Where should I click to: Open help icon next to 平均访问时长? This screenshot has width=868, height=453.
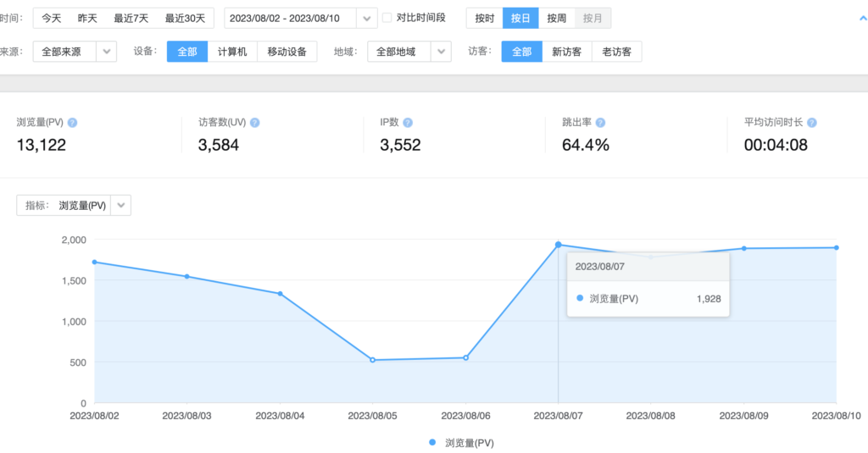811,123
